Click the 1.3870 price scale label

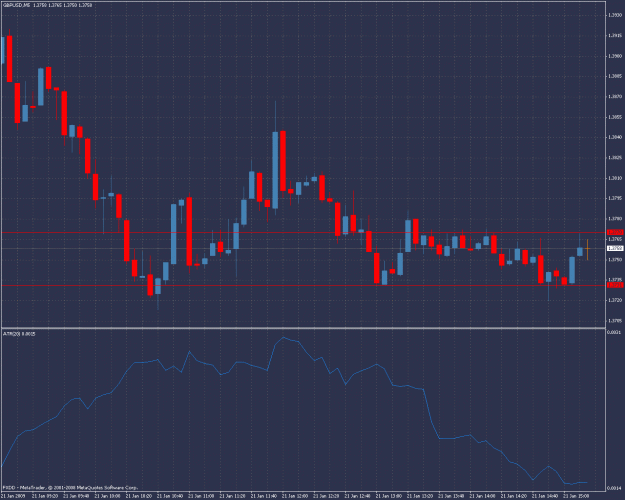coord(615,96)
